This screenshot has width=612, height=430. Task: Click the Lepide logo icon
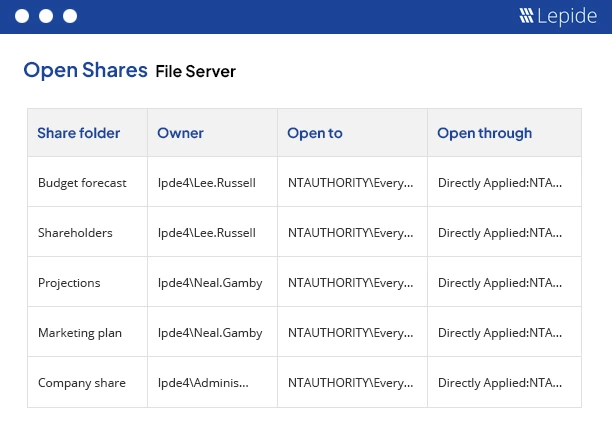(527, 16)
